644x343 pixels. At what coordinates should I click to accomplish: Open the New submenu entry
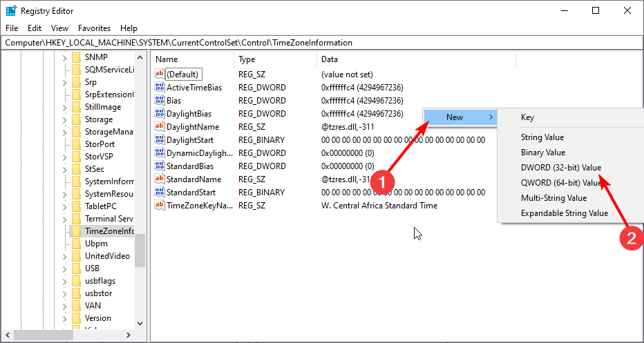click(460, 117)
